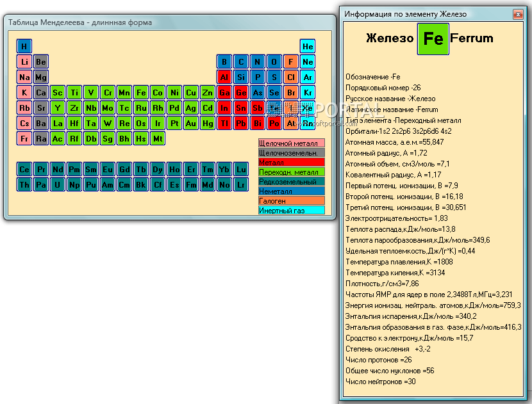Click the C carbon element
This screenshot has height=404, width=532.
click(x=241, y=61)
